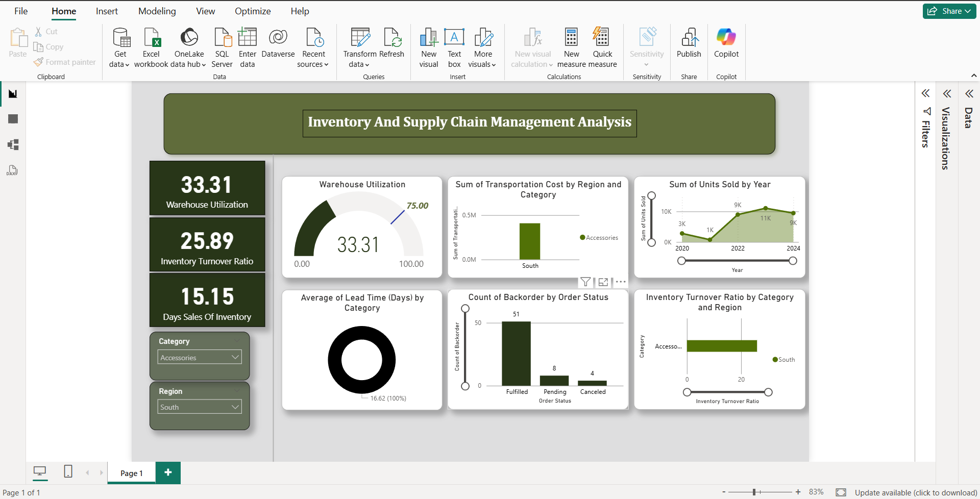Viewport: 980px width, 499px height.
Task: Click the Pending backorder bar
Action: pos(554,381)
